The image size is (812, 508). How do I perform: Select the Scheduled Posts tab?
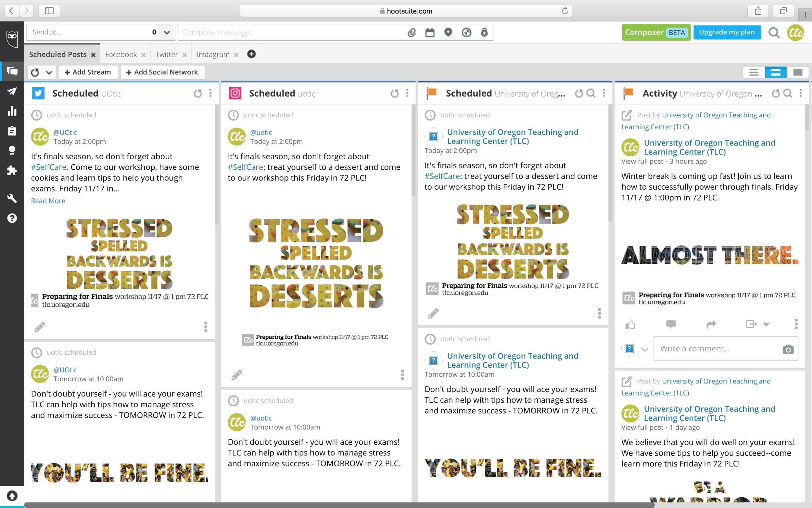pyautogui.click(x=58, y=54)
